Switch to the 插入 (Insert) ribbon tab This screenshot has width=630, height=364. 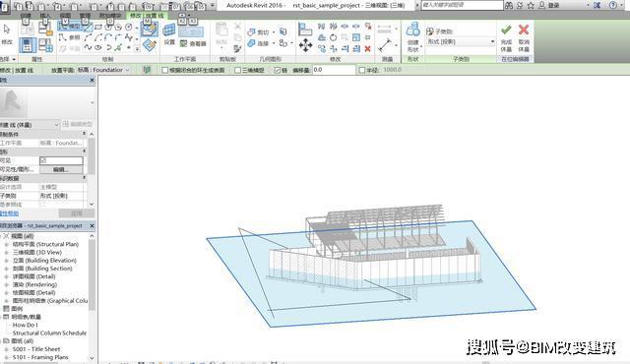point(45,16)
